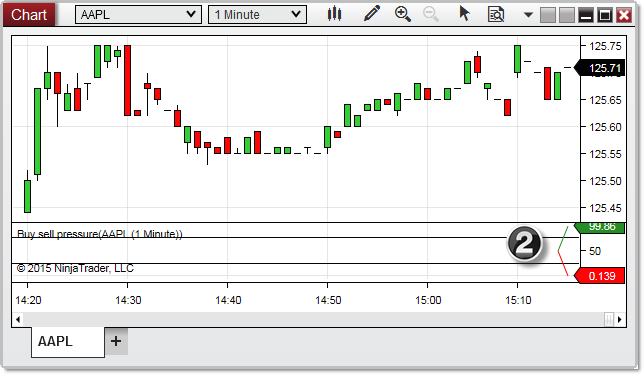Click the right scroll arrow
Image resolution: width=644 pixels, height=375 pixels.
tap(619, 319)
